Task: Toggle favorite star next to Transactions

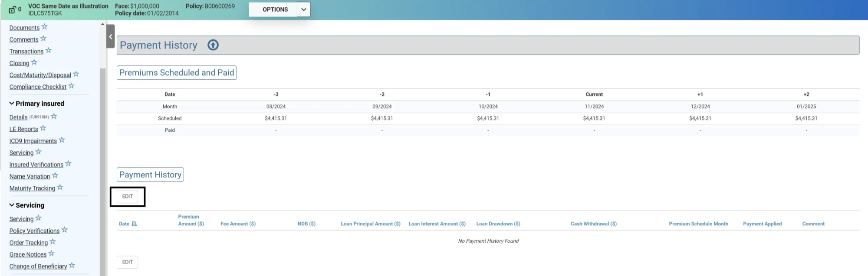Action: [48, 51]
